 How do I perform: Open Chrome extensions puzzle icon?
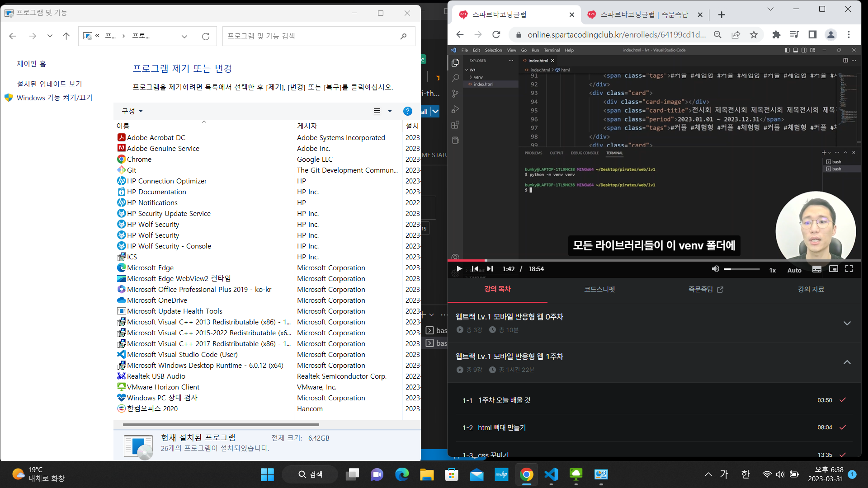pos(776,35)
